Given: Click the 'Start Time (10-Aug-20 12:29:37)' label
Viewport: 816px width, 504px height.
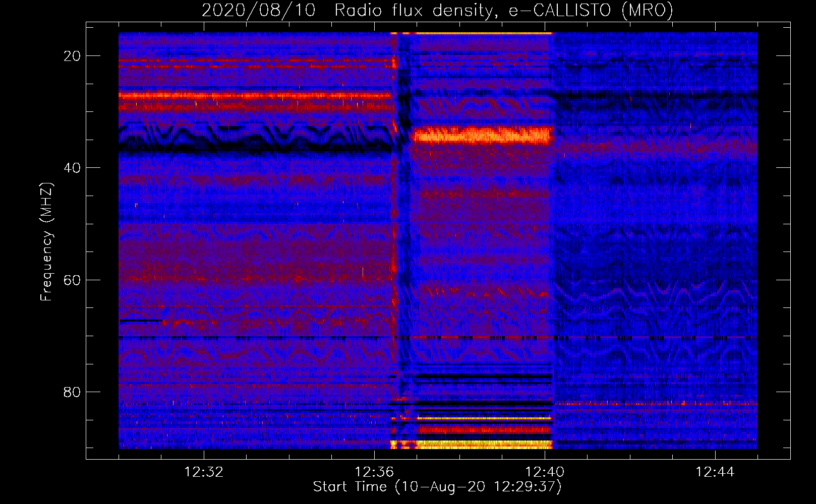Looking at the screenshot, I should (x=437, y=487).
